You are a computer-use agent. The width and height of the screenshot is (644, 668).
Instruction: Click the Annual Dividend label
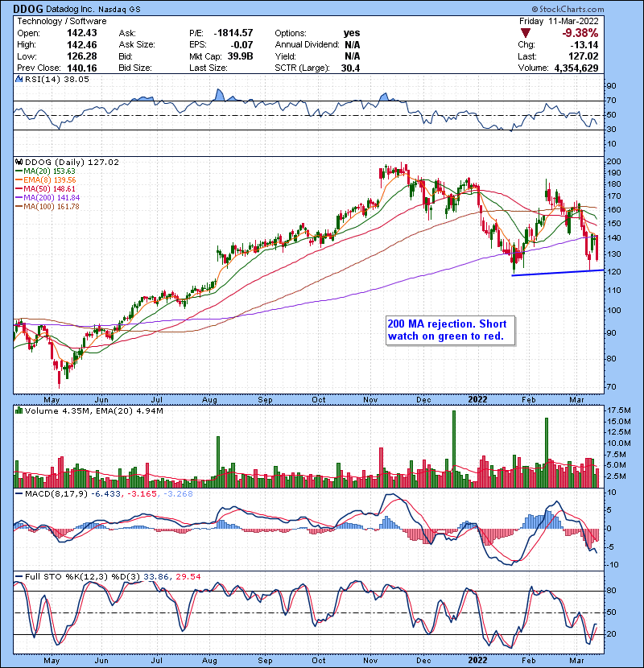[x=307, y=45]
